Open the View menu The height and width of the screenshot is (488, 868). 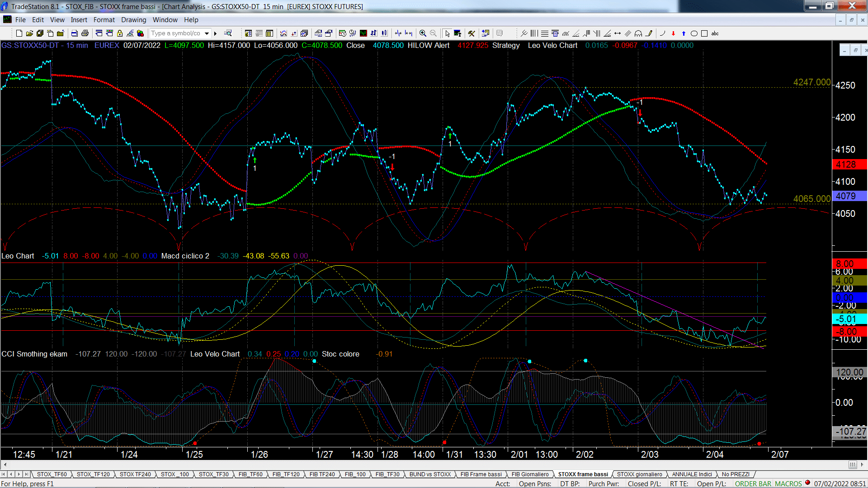point(57,20)
